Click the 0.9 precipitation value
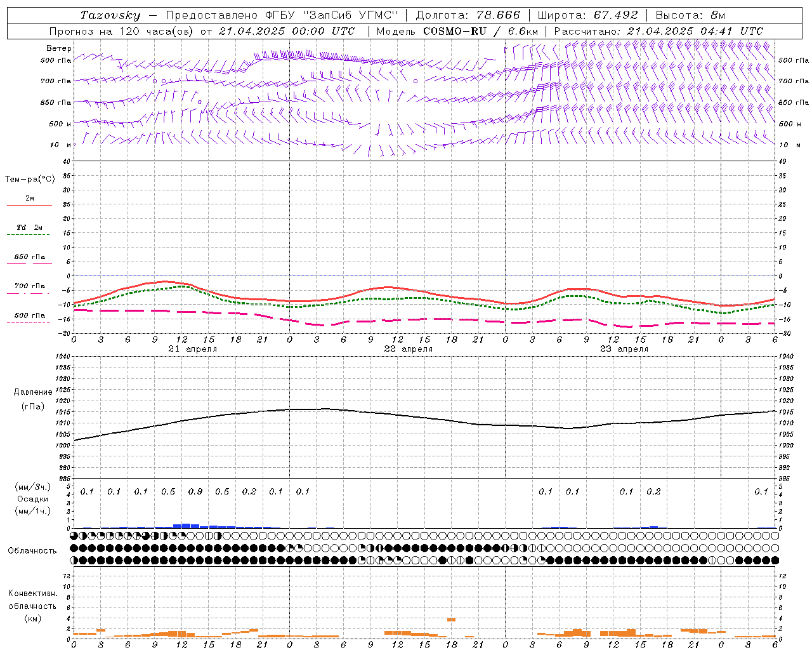This screenshot has height=650, width=812. [195, 491]
